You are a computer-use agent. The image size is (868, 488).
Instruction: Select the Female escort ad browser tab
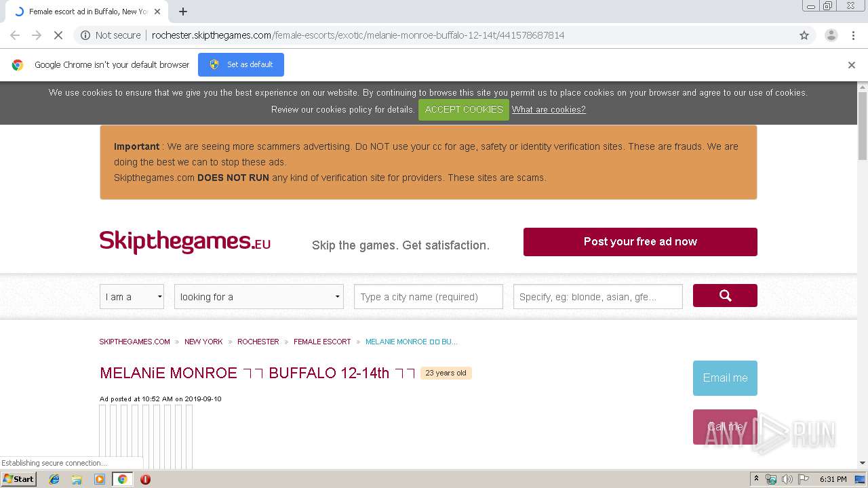[88, 12]
